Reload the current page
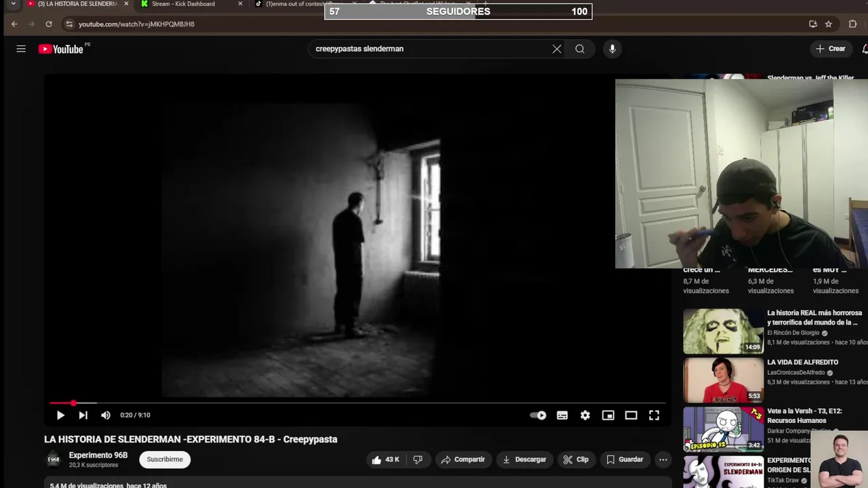This screenshot has width=868, height=488. point(49,24)
